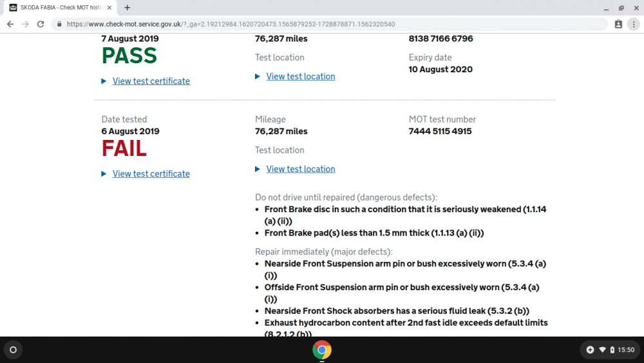
Task: Go back to the previous page
Action: tap(10, 25)
